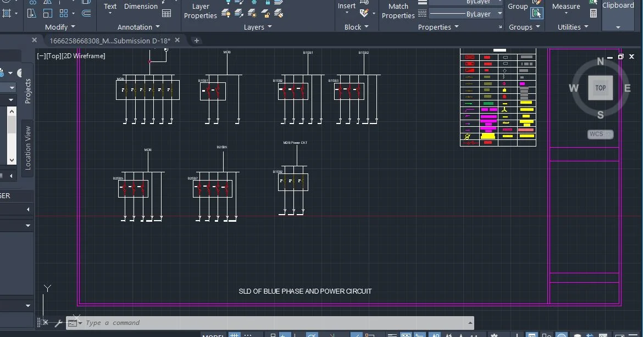Click the Insert block button
Viewport: 644px width, 337px height.
(347, 6)
